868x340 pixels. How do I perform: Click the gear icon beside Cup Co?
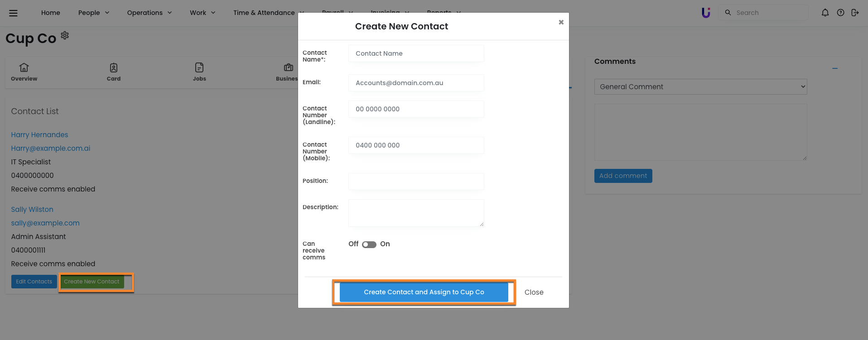[65, 35]
